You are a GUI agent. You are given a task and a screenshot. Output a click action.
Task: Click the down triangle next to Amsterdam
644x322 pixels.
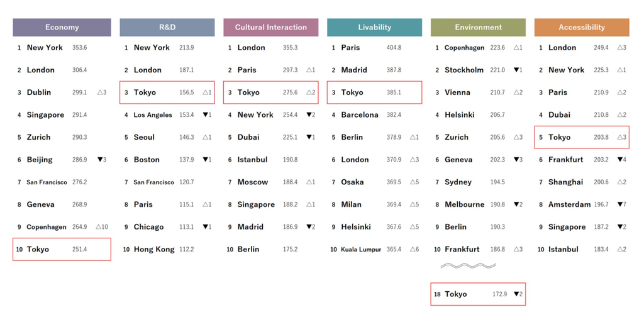pos(619,204)
